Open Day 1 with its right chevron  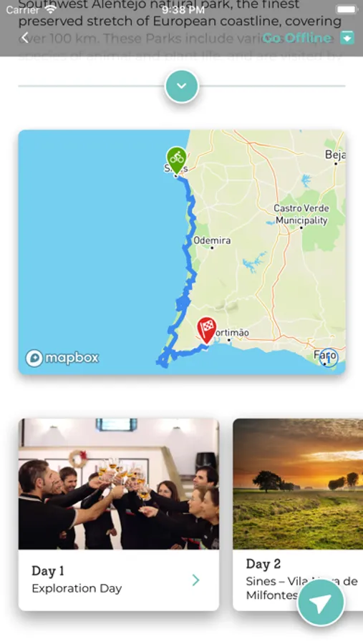[195, 580]
